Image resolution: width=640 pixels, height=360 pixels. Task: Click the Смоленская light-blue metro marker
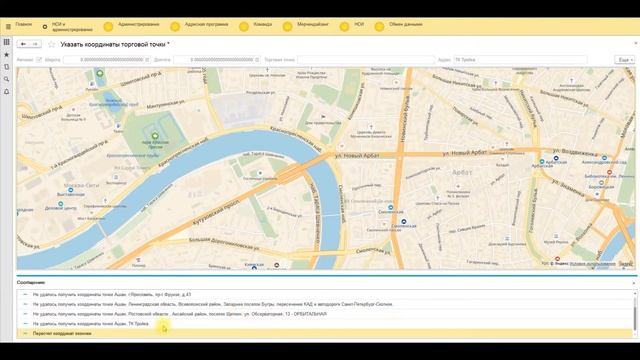click(x=391, y=207)
